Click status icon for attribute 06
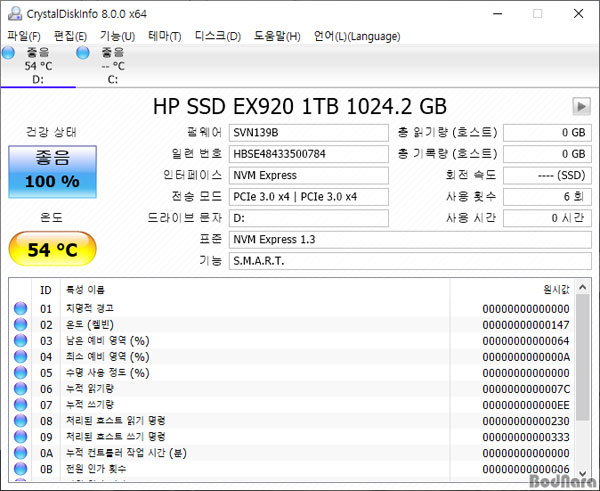Viewport: 600px width, 491px height. point(21,389)
